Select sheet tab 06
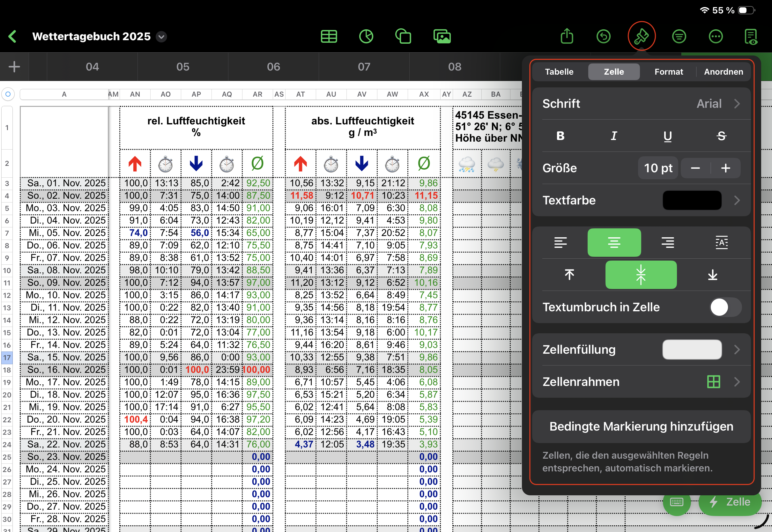 tap(273, 67)
